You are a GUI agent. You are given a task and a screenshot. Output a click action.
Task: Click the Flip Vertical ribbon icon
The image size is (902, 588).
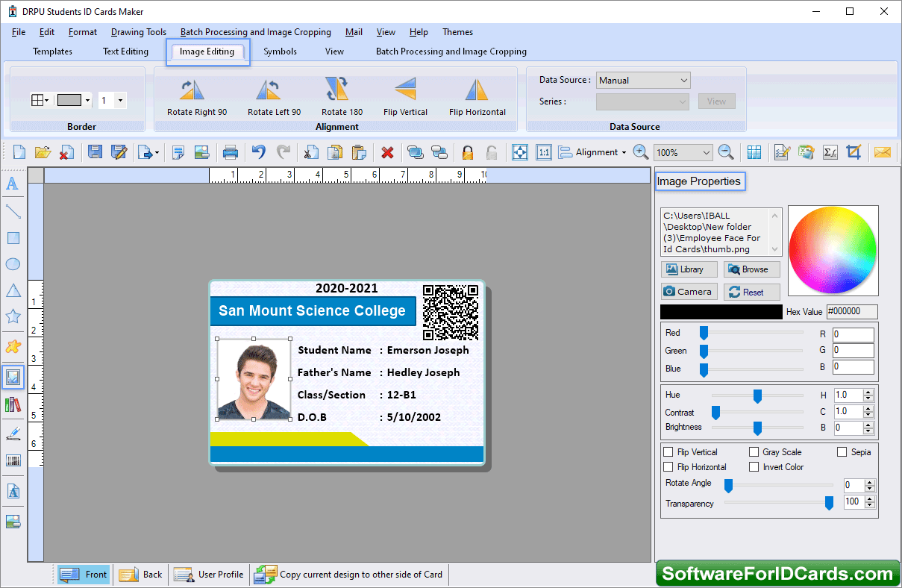click(405, 90)
